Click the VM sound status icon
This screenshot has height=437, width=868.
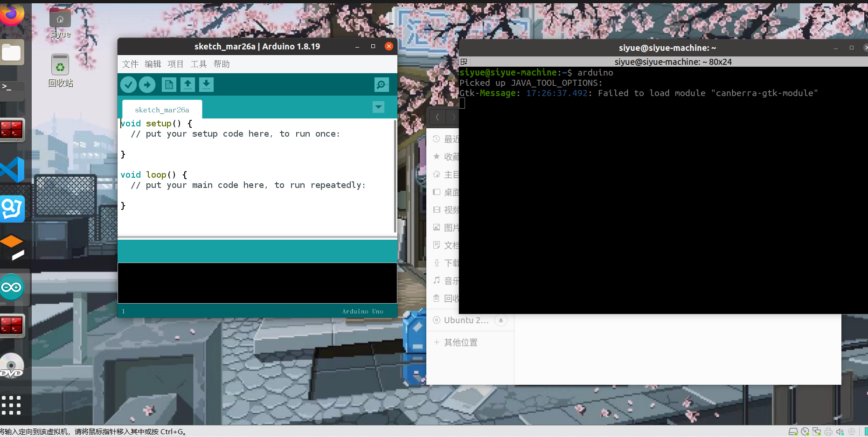pyautogui.click(x=840, y=432)
